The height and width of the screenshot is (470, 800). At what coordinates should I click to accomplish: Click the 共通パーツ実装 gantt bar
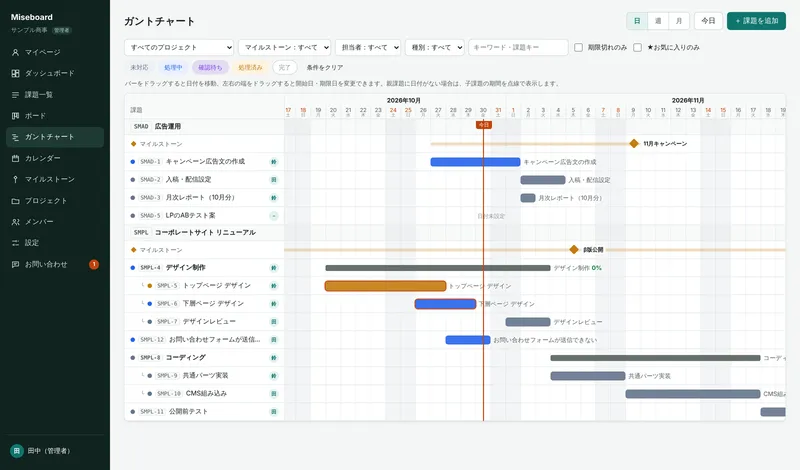588,376
